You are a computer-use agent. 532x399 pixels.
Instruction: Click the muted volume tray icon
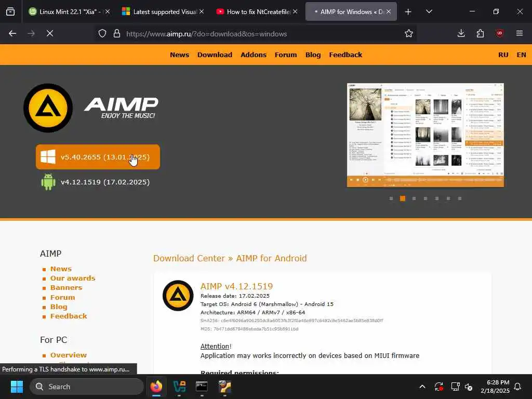[x=469, y=387]
